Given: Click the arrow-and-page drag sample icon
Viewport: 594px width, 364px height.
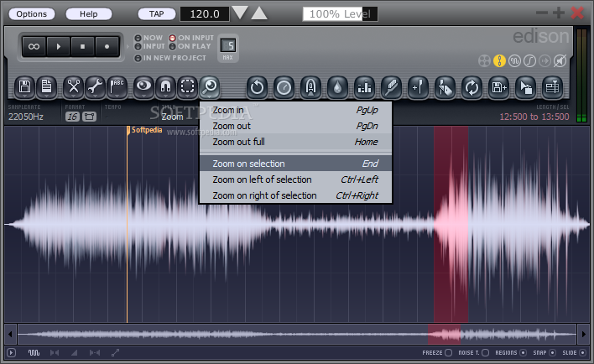Looking at the screenshot, I should 525,87.
